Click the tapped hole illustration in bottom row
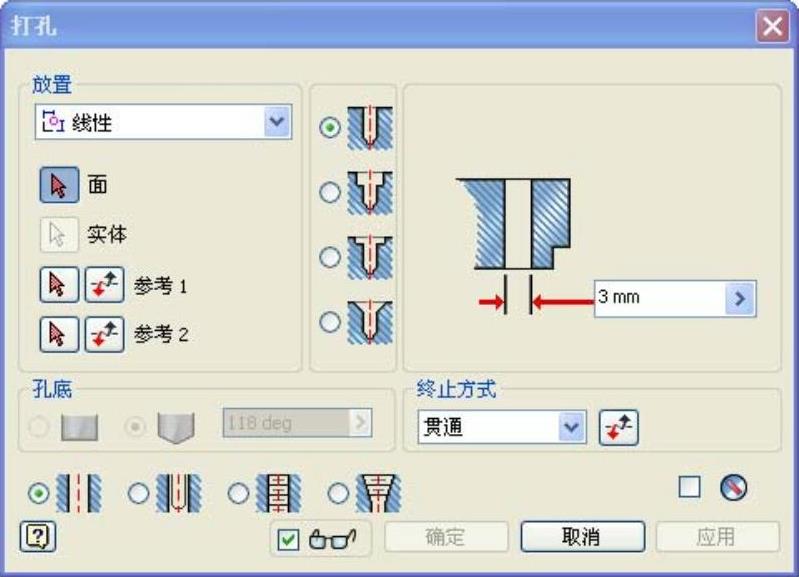799x577 pixels. pyautogui.click(x=278, y=493)
